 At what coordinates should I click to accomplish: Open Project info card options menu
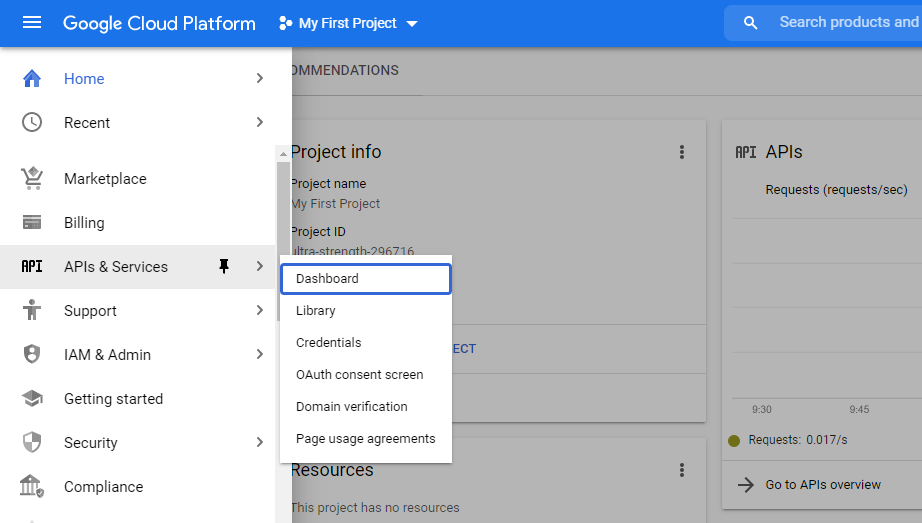(682, 152)
